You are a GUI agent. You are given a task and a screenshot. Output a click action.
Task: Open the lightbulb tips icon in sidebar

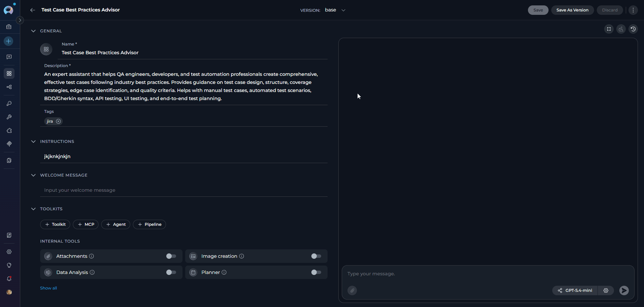tap(9, 265)
